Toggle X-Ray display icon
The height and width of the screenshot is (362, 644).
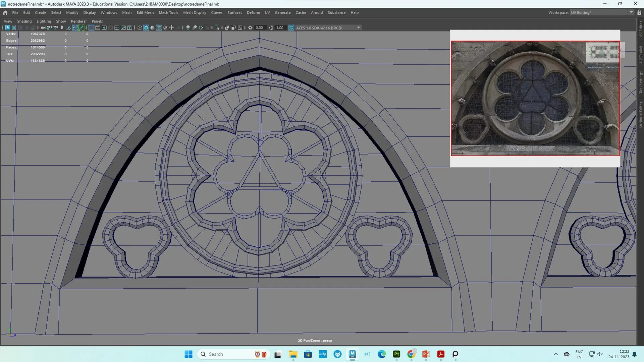point(188,27)
